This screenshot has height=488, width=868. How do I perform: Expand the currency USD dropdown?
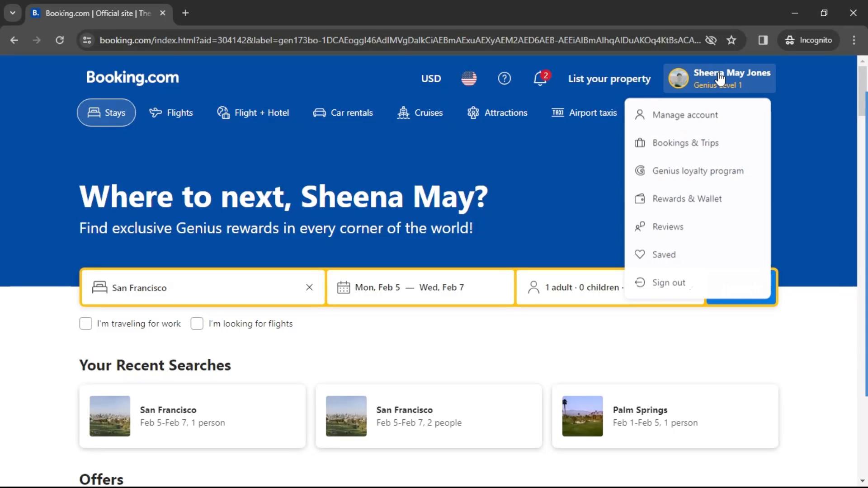tap(431, 78)
